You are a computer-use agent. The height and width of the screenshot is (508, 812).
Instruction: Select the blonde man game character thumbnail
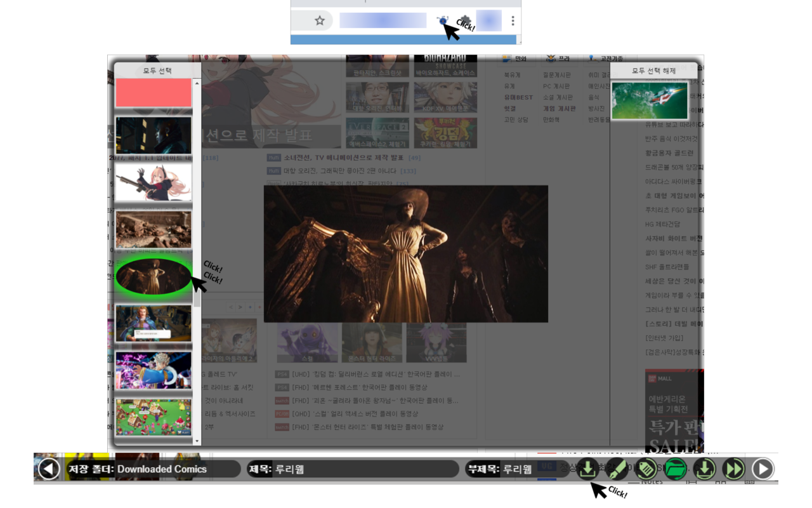[154, 323]
